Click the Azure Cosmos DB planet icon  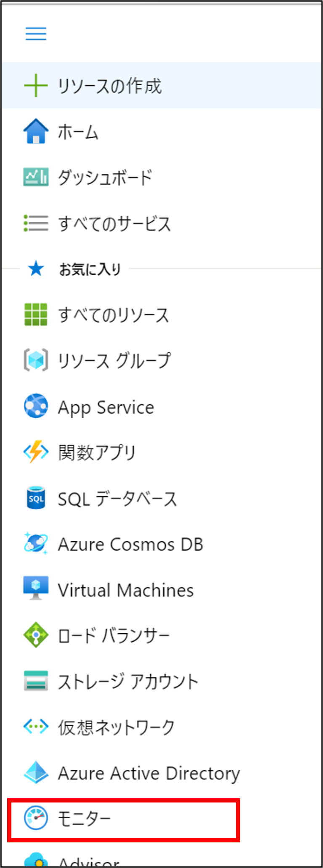(x=36, y=544)
